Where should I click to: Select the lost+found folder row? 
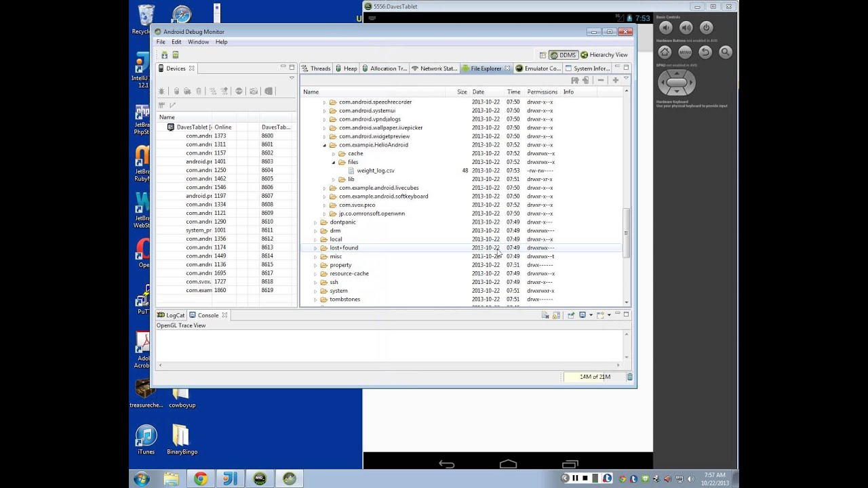click(461, 248)
